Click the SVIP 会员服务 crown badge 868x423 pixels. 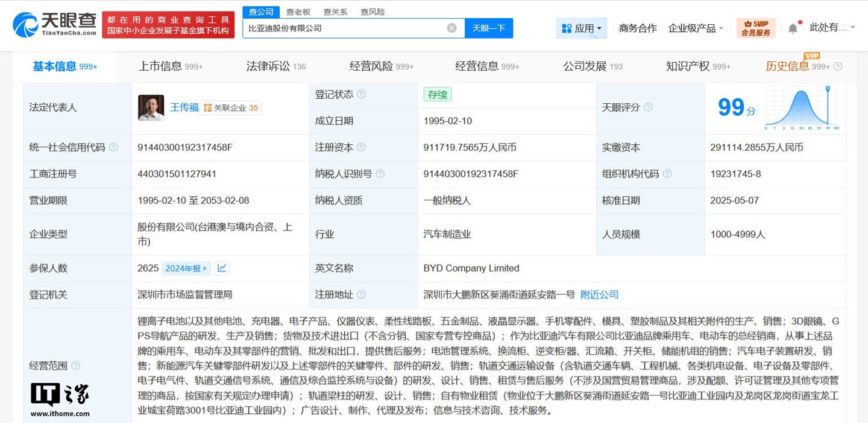(x=756, y=27)
